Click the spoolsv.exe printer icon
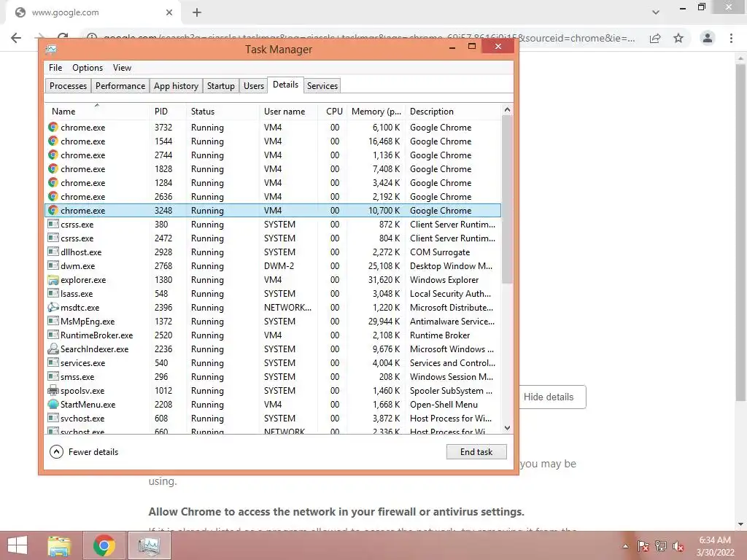The image size is (747, 560). [x=53, y=391]
